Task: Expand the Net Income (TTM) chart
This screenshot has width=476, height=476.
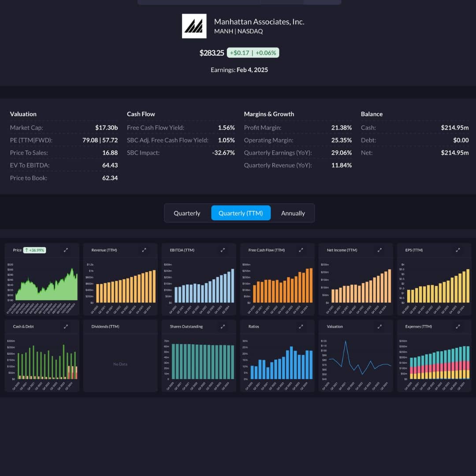Action: coord(380,250)
